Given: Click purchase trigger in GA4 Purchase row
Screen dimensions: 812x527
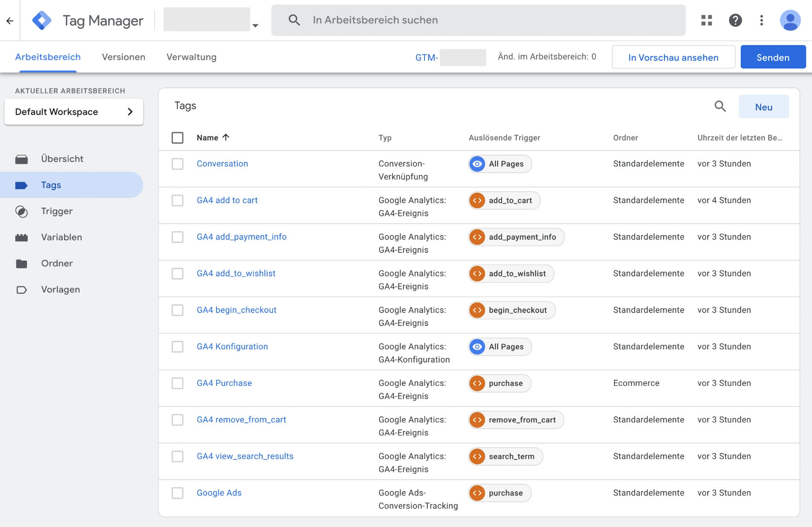Looking at the screenshot, I should pos(500,383).
